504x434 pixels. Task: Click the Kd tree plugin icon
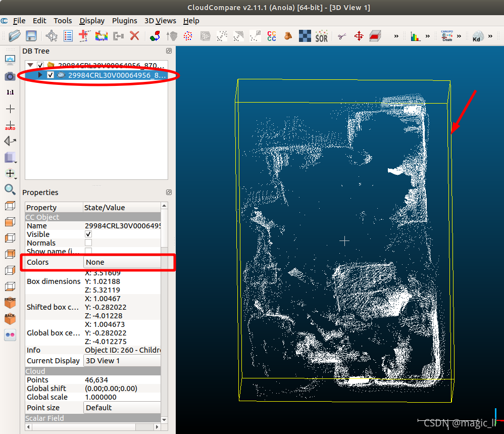(478, 36)
